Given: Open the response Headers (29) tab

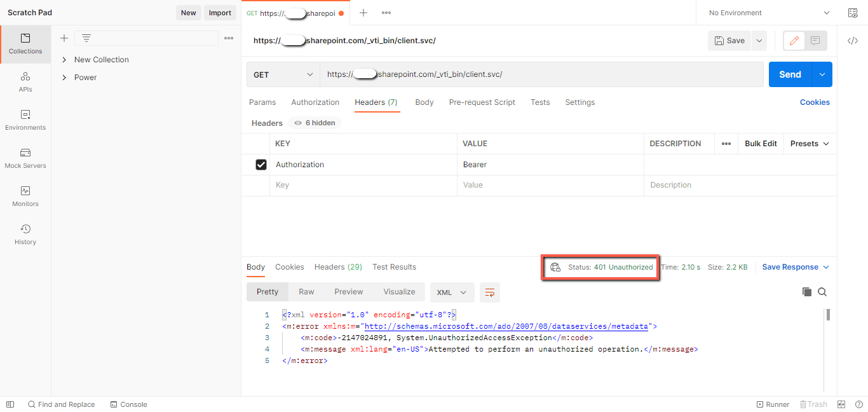Looking at the screenshot, I should tap(338, 267).
